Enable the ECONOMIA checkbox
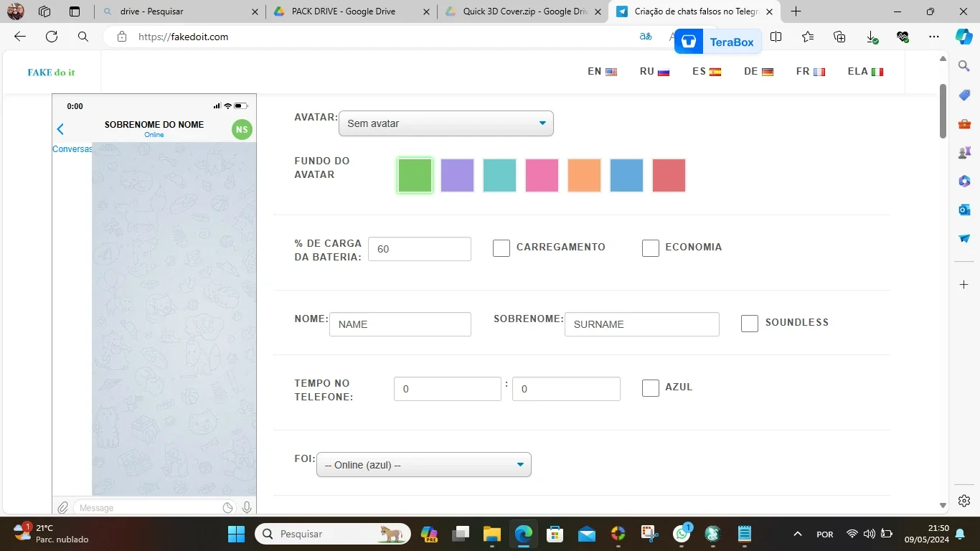Viewport: 980px width, 551px height. click(651, 248)
